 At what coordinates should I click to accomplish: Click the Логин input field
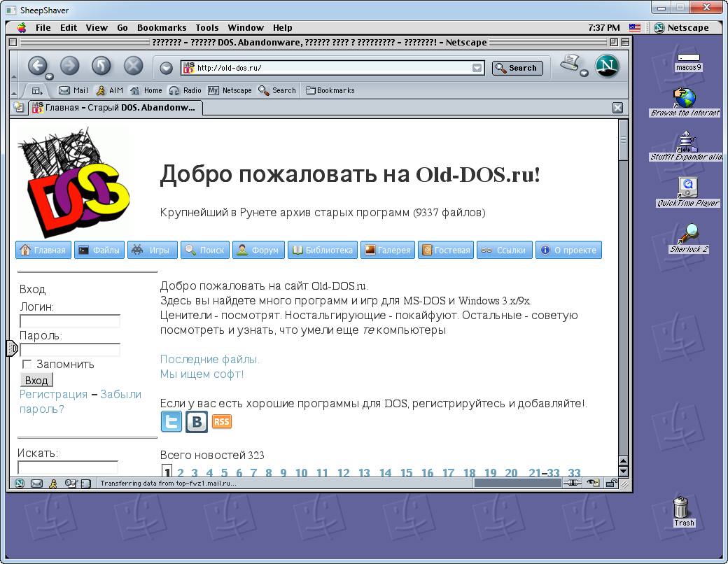69,321
